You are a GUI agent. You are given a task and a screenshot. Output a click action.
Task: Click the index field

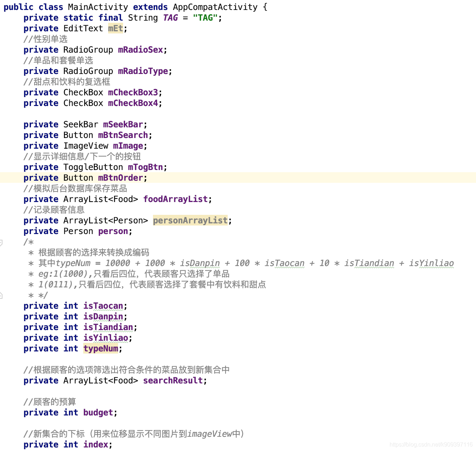coord(96,445)
